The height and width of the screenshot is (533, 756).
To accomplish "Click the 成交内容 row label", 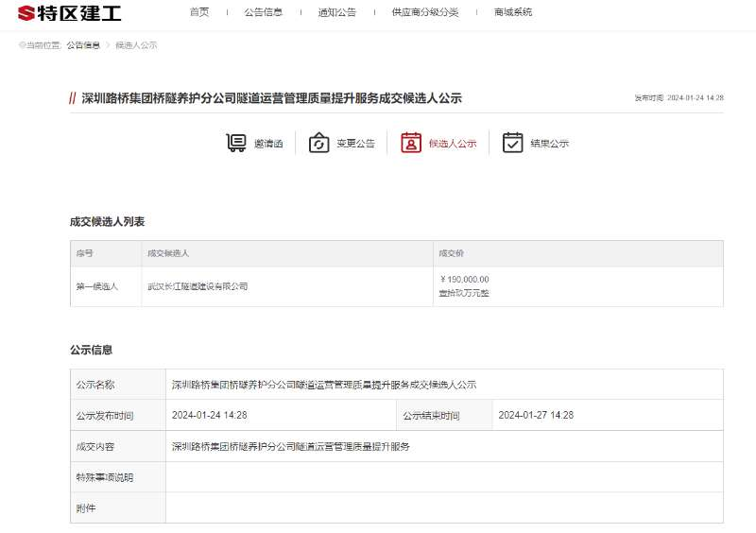I will pyautogui.click(x=95, y=447).
